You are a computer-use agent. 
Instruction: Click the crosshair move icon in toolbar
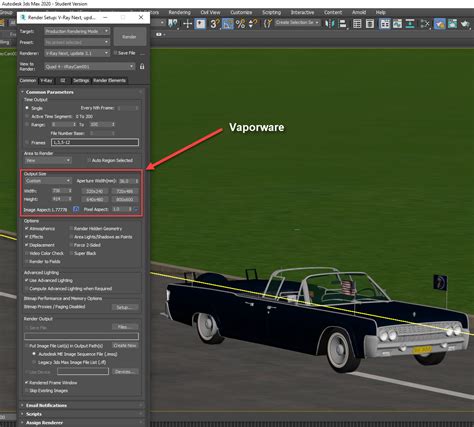tap(188, 24)
